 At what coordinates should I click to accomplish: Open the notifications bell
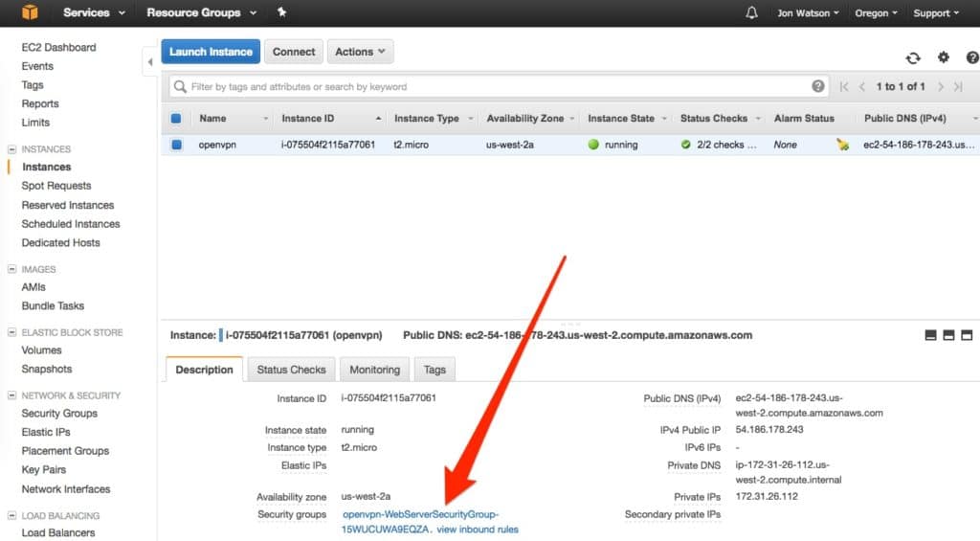(x=751, y=12)
